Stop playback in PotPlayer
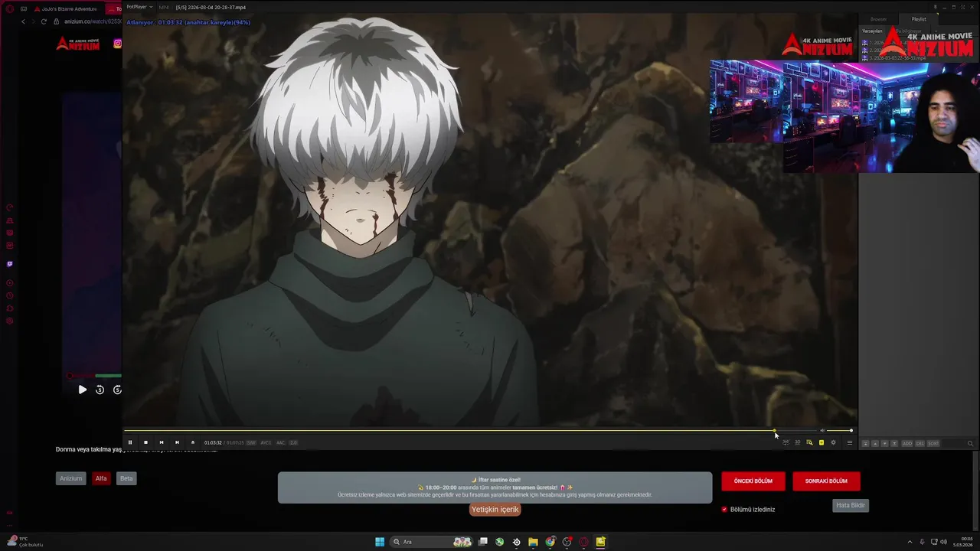Viewport: 980px width, 551px height. pyautogui.click(x=145, y=442)
